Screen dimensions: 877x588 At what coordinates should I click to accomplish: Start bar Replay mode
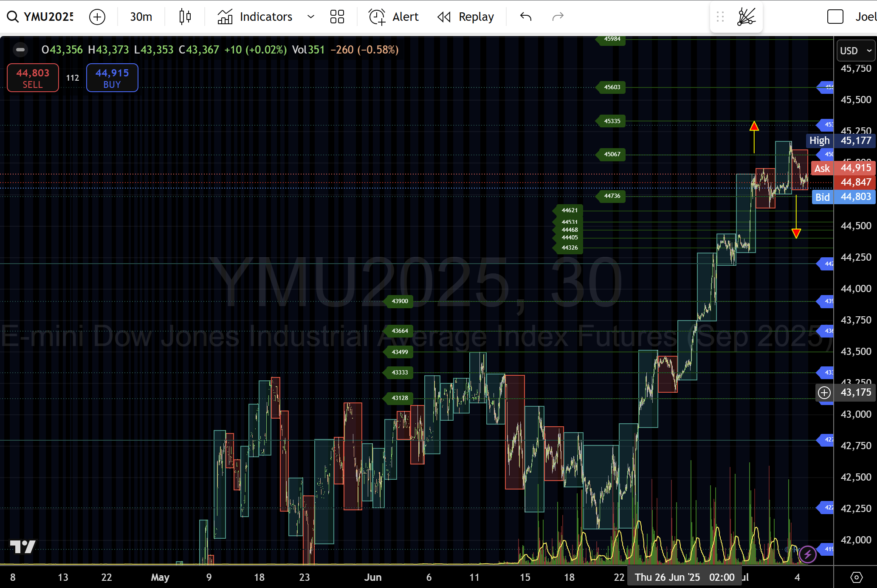(x=466, y=17)
